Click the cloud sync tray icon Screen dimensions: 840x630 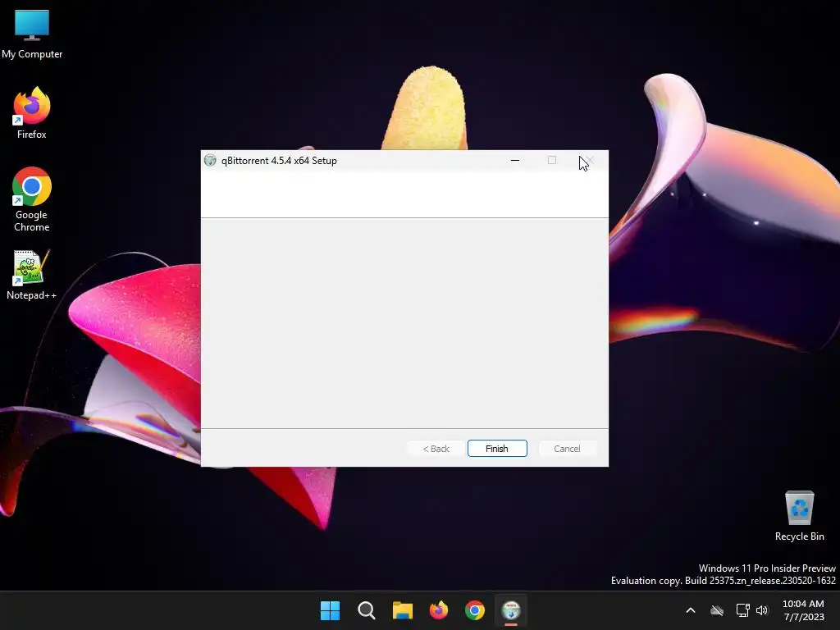717,610
